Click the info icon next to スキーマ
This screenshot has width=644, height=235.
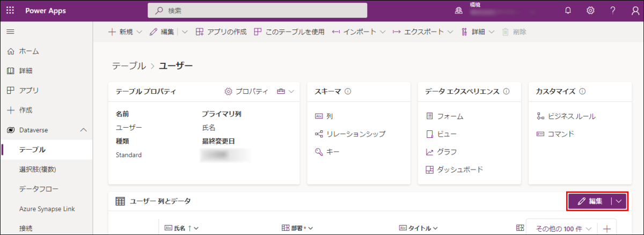click(x=348, y=91)
